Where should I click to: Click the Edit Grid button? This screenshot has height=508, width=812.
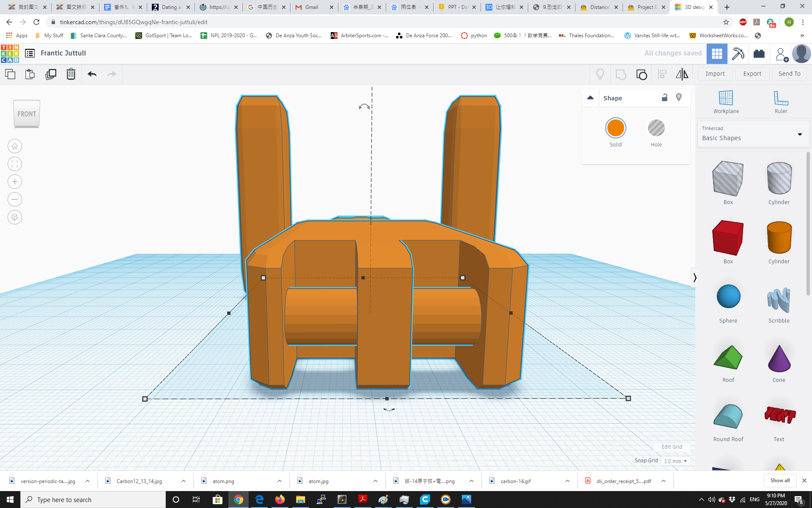click(x=672, y=447)
